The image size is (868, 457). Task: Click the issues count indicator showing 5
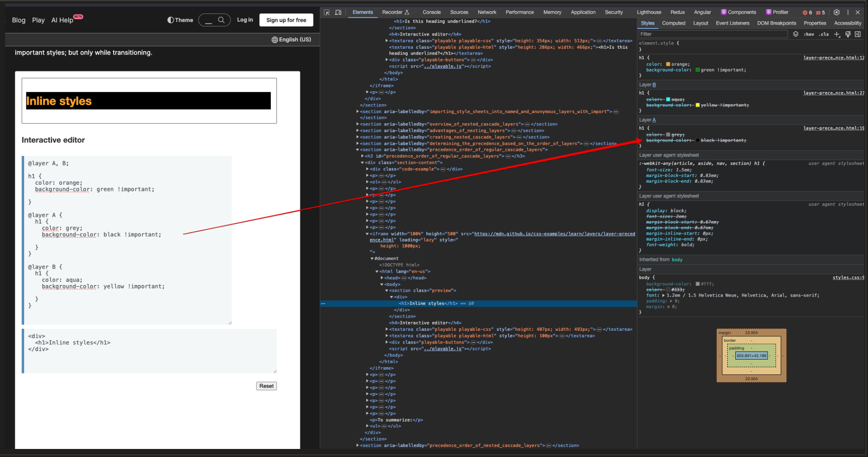tap(821, 13)
